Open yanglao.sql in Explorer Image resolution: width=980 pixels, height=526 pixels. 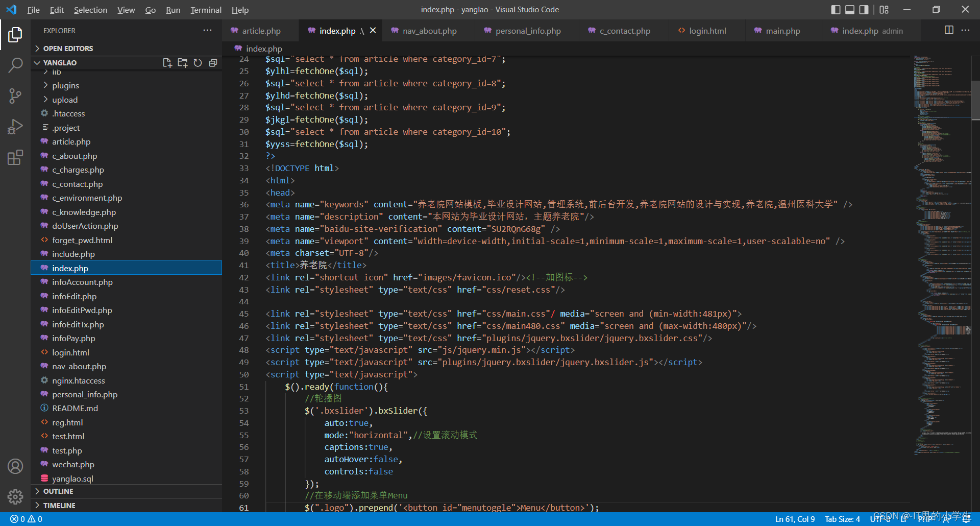[x=126, y=479]
